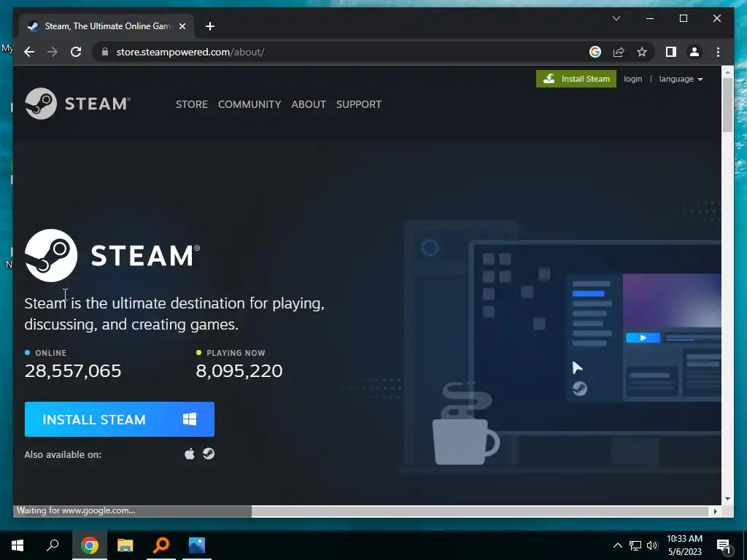Screen dimensions: 747x560
Task: Click the horizontal scrollbar thumb
Action: point(481,511)
